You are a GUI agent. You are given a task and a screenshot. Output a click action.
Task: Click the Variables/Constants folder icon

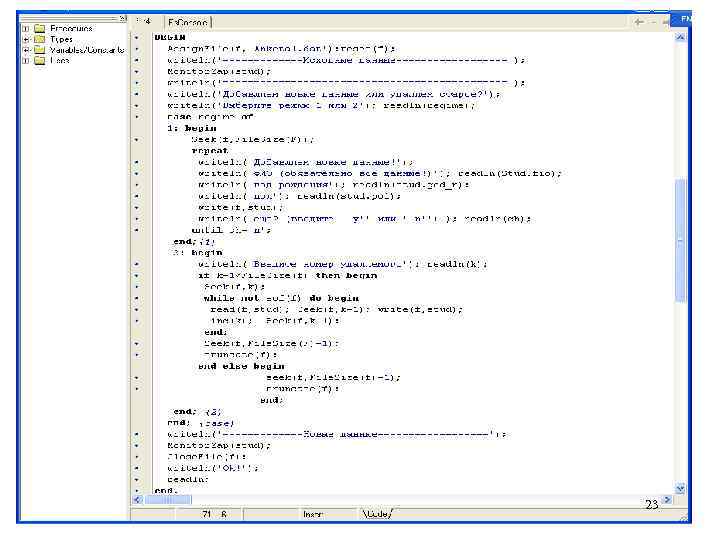pos(39,50)
